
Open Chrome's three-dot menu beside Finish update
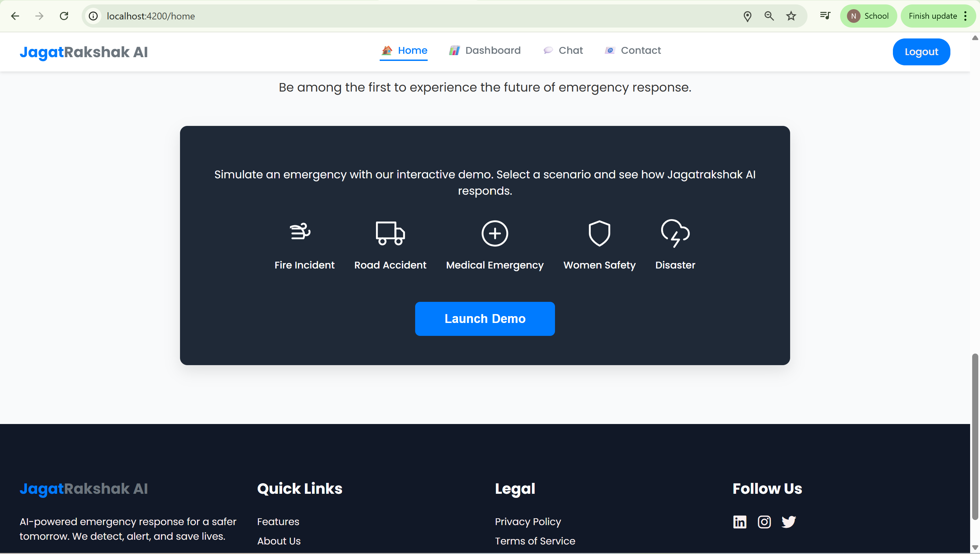(x=966, y=16)
